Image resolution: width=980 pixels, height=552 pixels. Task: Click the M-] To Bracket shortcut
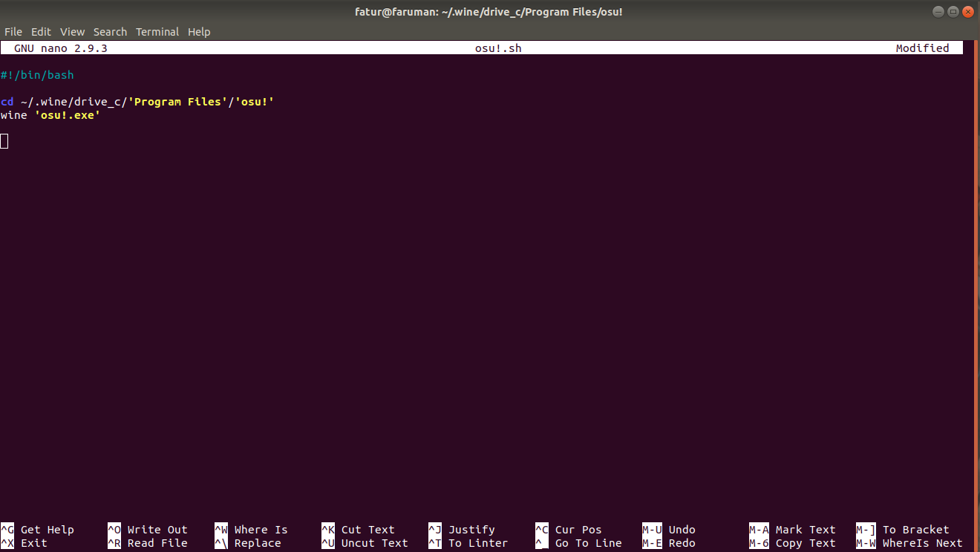(x=903, y=530)
